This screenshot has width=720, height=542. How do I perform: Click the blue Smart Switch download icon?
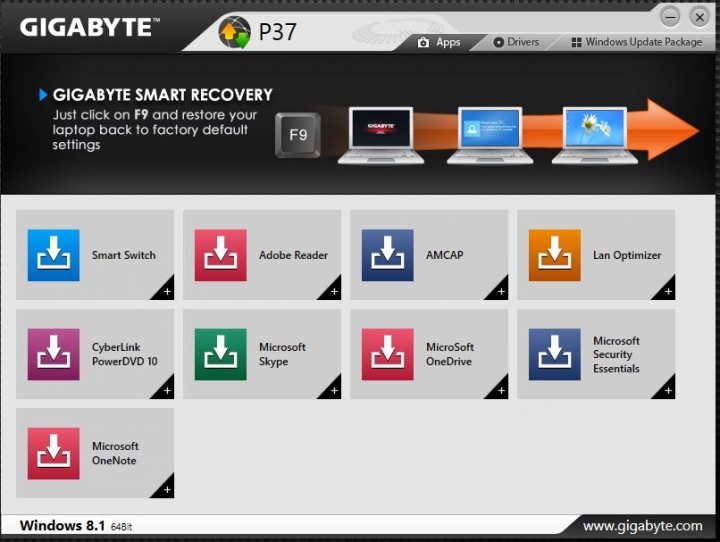(54, 255)
